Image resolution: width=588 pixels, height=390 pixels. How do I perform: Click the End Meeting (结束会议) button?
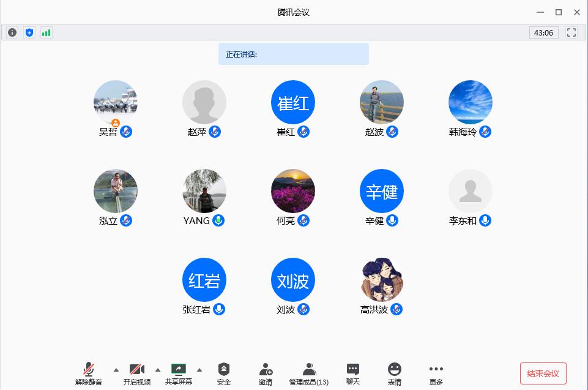(x=543, y=373)
